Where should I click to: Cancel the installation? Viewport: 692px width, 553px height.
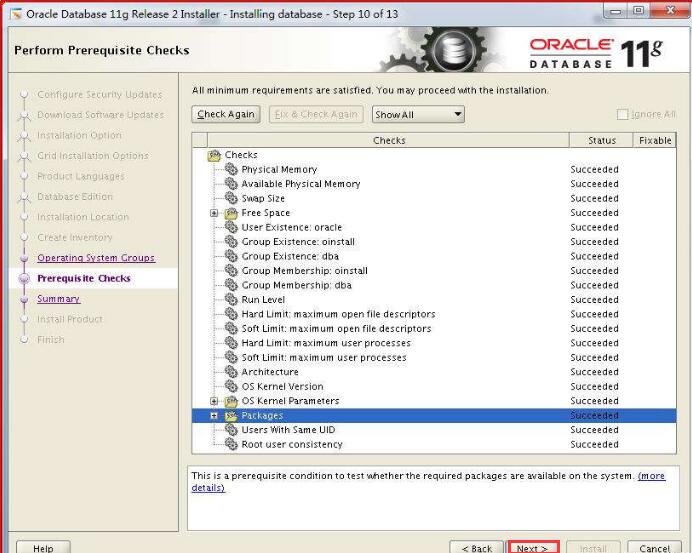[654, 548]
